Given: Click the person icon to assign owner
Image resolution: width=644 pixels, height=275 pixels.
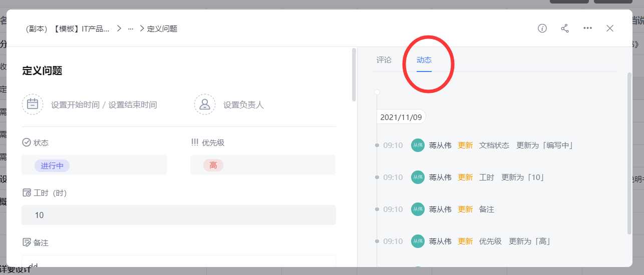Looking at the screenshot, I should pos(205,104).
